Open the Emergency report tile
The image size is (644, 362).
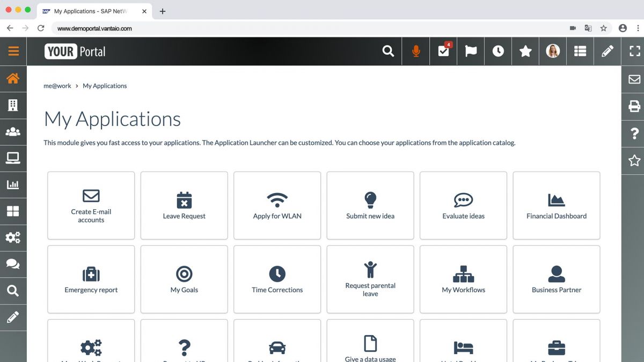[x=91, y=279]
